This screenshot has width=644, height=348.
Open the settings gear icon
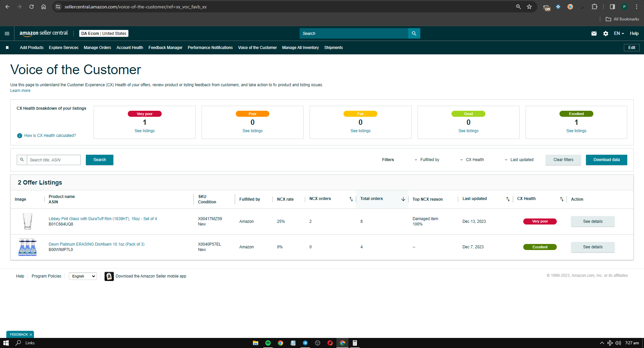(605, 34)
